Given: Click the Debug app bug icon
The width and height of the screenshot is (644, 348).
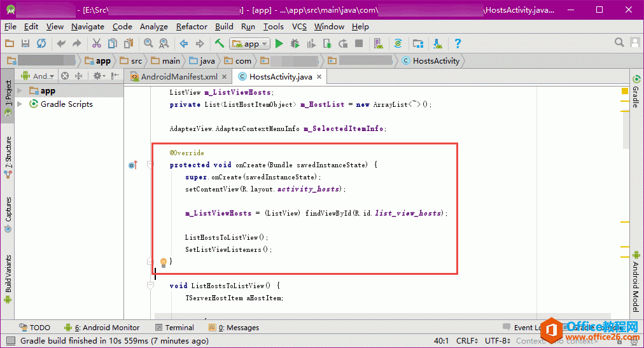Looking at the screenshot, I should 295,44.
